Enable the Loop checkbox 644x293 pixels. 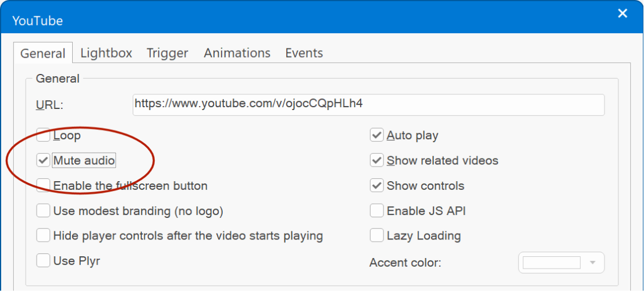tap(43, 135)
